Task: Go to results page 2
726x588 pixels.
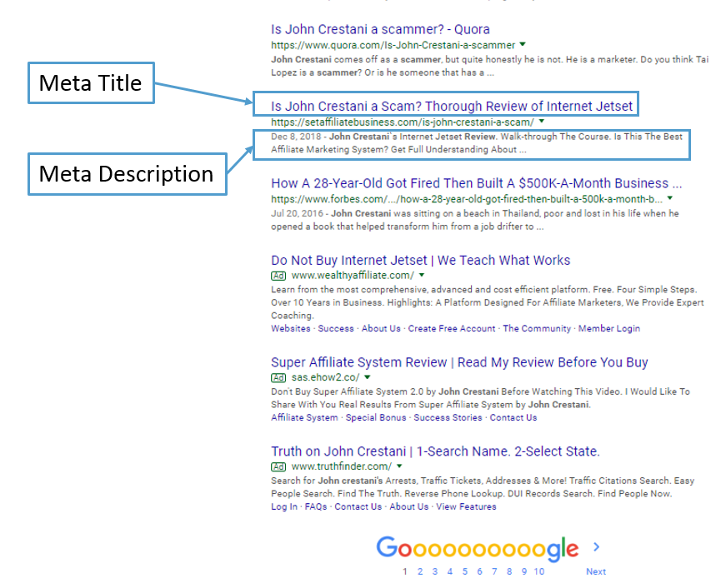Action: (420, 572)
